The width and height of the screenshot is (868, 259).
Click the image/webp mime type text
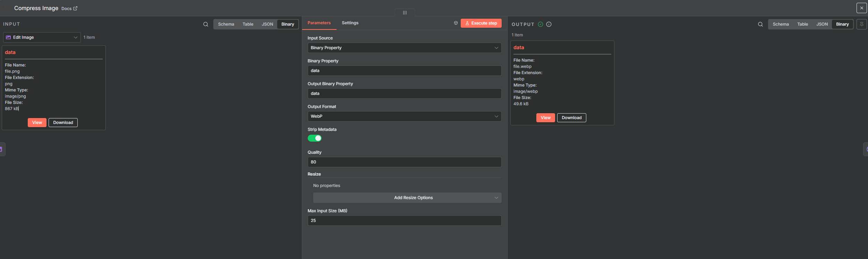tap(526, 91)
